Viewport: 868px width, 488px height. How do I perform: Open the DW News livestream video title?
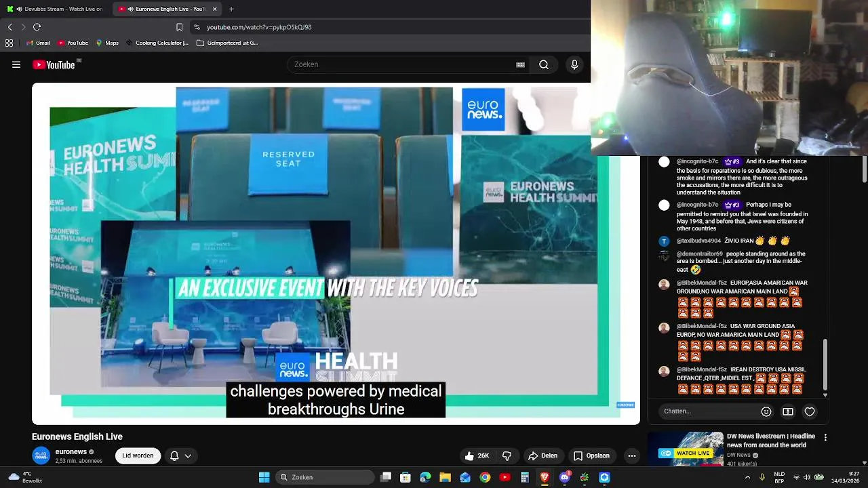coord(771,441)
